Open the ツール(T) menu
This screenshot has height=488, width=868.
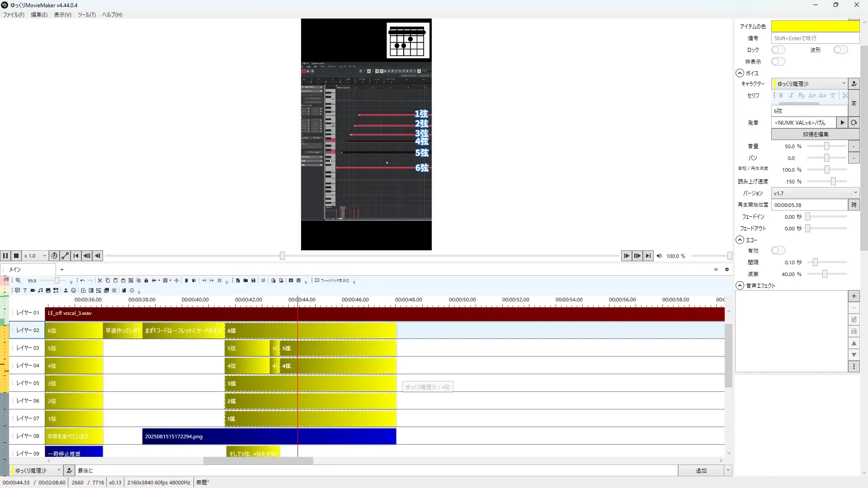point(86,15)
